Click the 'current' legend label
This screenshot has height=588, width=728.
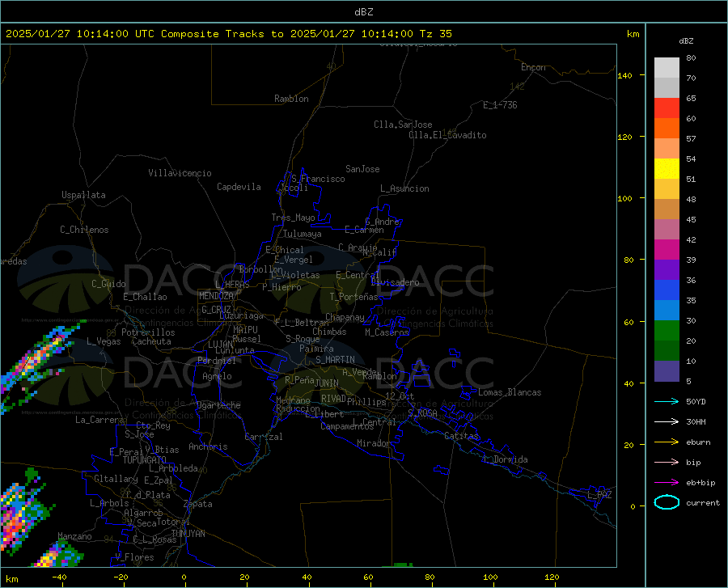[x=702, y=502]
